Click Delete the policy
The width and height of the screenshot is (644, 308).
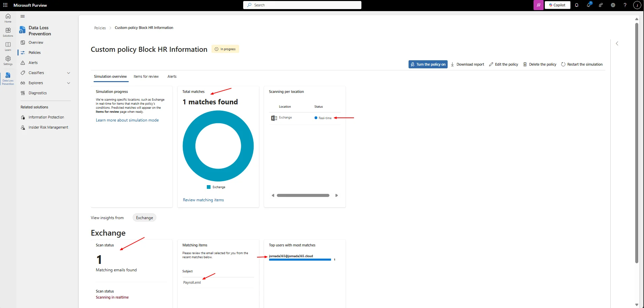point(540,64)
